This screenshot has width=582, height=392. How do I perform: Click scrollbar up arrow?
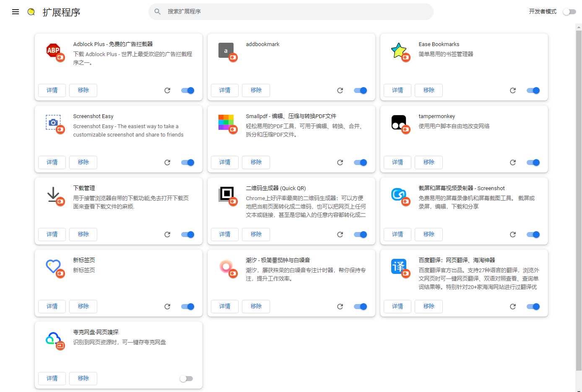pos(579,27)
